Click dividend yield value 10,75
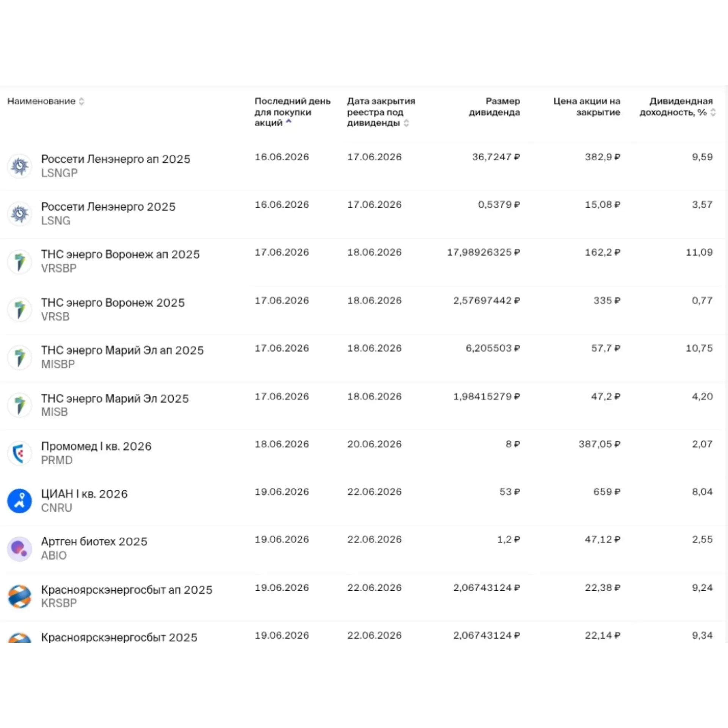Viewport: 728px width, 728px height. 699,348
